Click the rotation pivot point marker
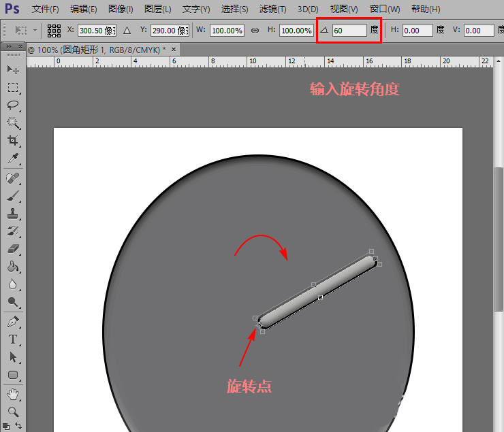The image size is (504, 432). point(259,325)
